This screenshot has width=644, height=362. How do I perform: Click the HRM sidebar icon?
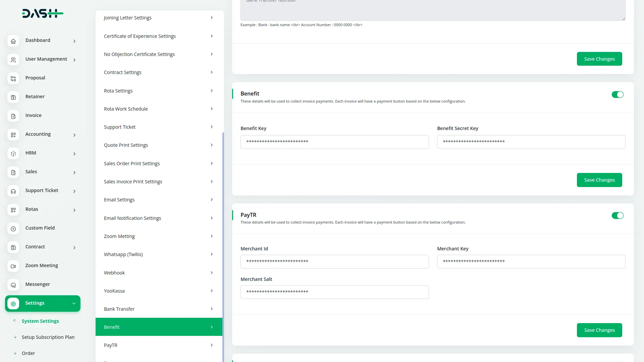click(x=13, y=154)
